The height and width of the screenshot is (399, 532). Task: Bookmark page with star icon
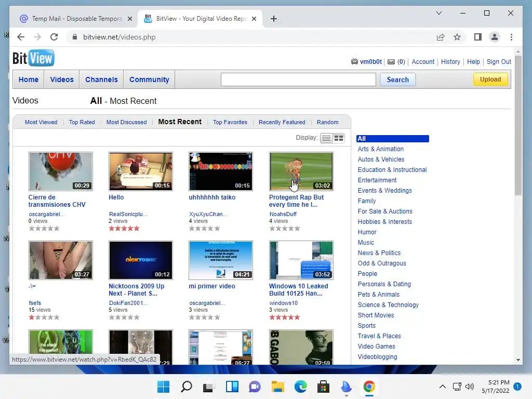[x=457, y=37]
